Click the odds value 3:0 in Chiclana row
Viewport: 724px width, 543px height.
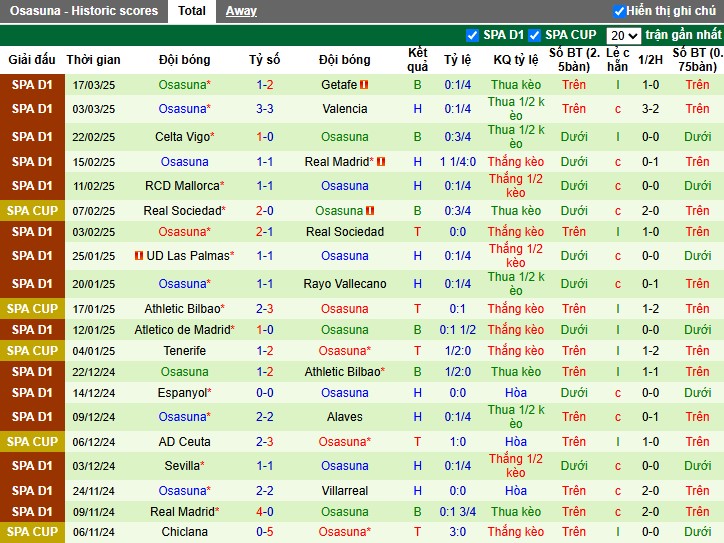tap(458, 532)
